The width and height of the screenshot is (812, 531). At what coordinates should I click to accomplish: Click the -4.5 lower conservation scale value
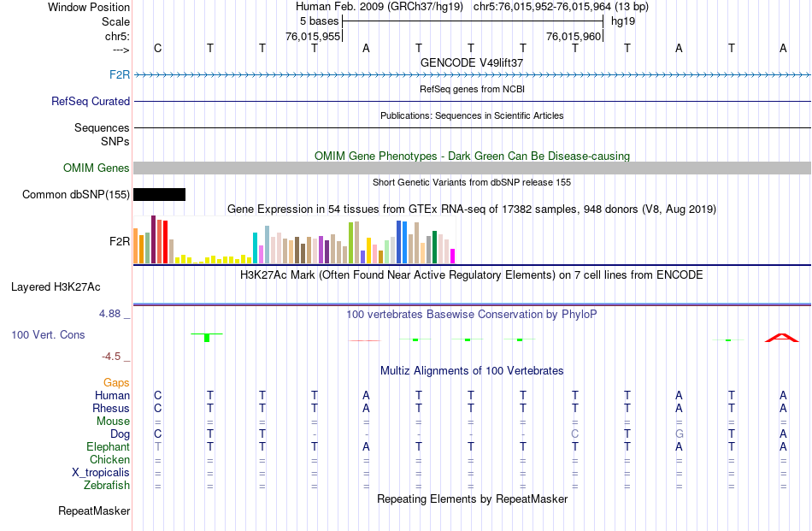coord(111,357)
